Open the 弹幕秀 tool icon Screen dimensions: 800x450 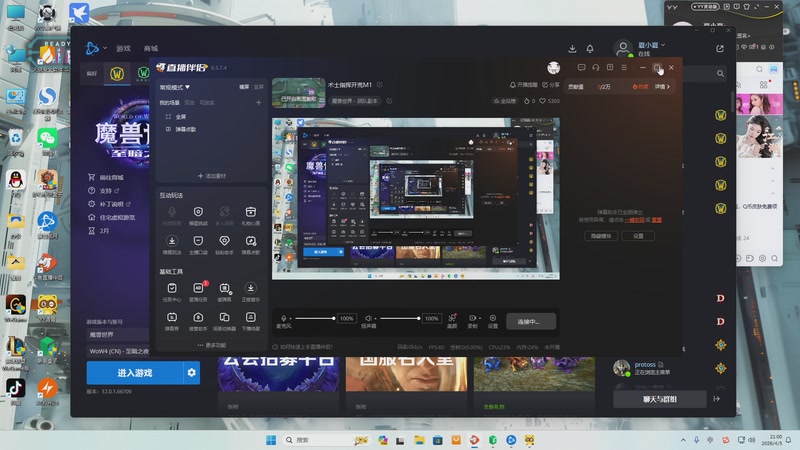pyautogui.click(x=172, y=317)
